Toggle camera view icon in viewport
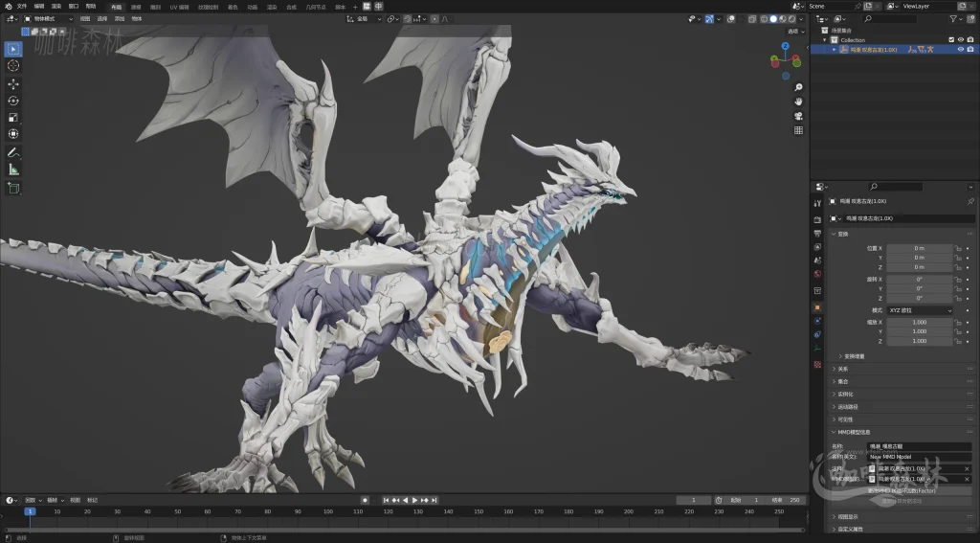 (x=798, y=116)
